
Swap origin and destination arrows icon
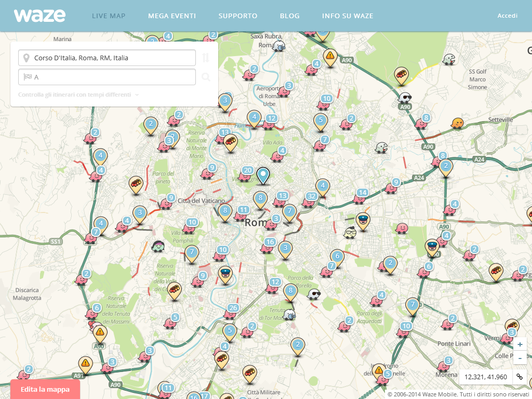[206, 58]
